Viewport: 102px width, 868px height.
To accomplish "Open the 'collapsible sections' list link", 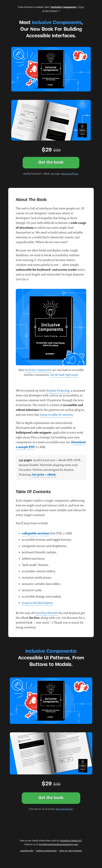I will point(35,533).
